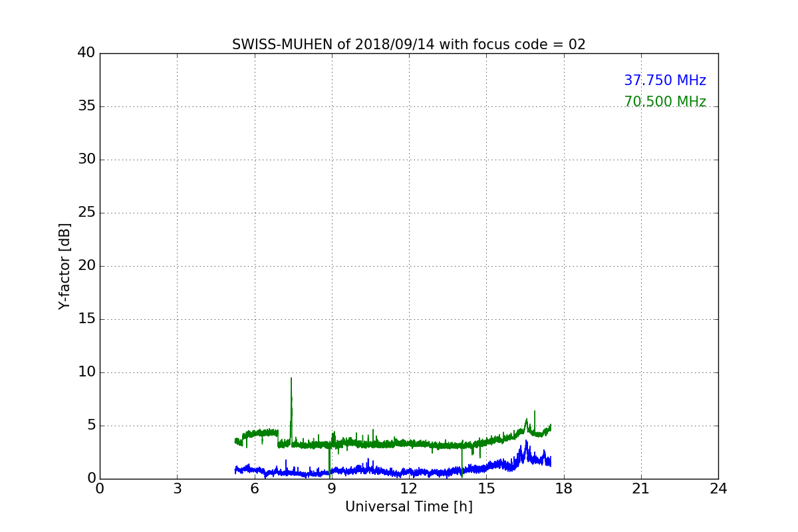Click the x-axis tick label 18
798x532 pixels.
tap(563, 488)
